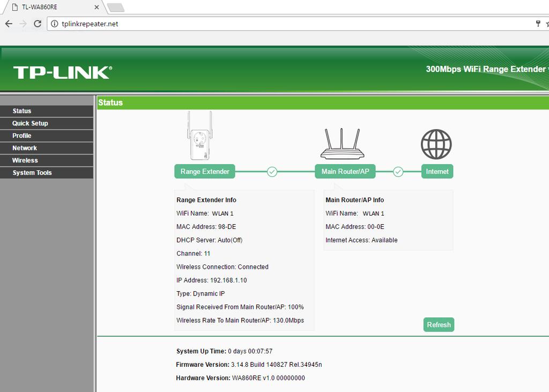Screen dimensions: 549x392
Task: Open the Status menu item
Action: (47, 111)
